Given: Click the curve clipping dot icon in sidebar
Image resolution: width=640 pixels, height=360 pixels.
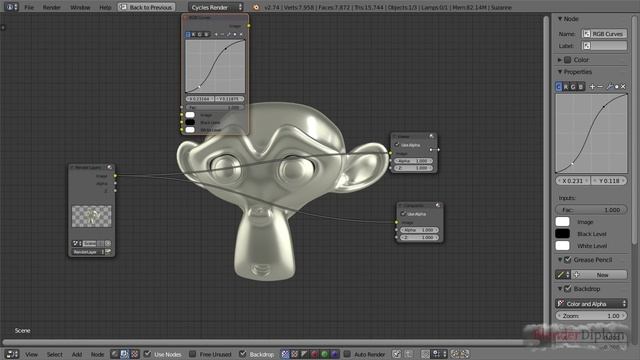Looking at the screenshot, I should (x=616, y=87).
